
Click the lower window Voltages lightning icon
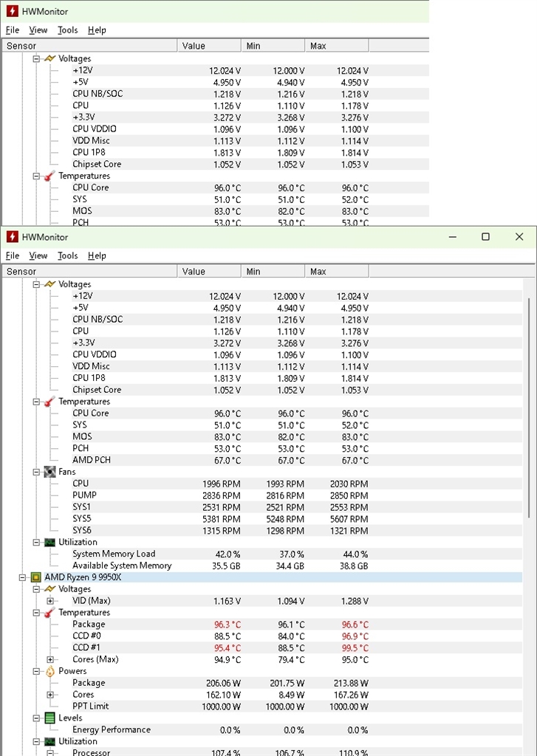[49, 284]
